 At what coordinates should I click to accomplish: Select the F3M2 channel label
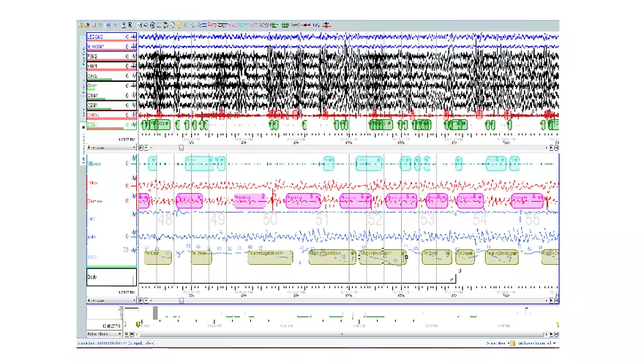point(92,56)
